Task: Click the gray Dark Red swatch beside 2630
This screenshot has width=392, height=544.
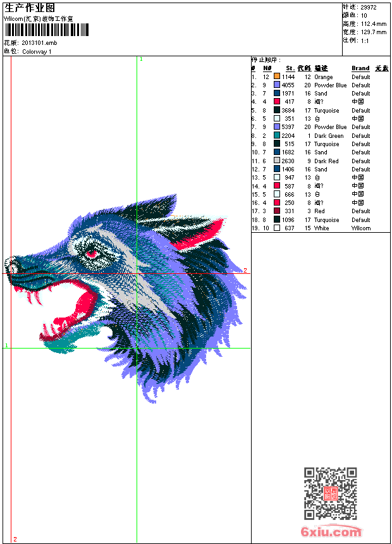Action: point(277,161)
